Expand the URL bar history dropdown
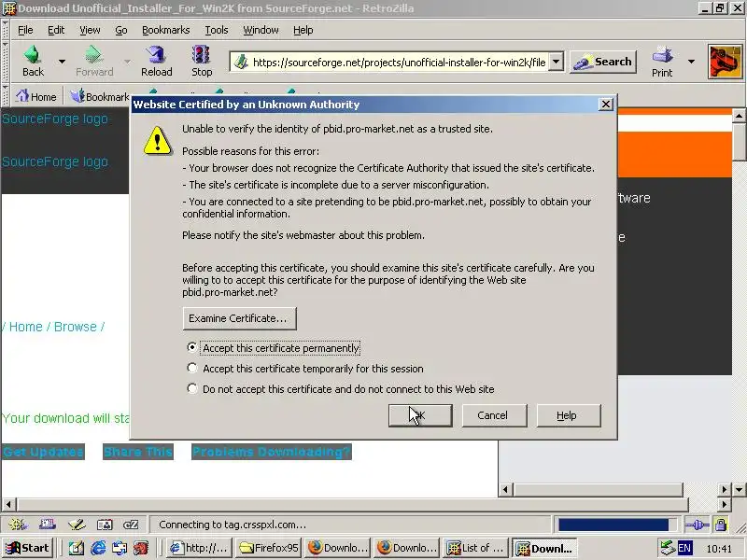The height and width of the screenshot is (560, 747). (556, 62)
